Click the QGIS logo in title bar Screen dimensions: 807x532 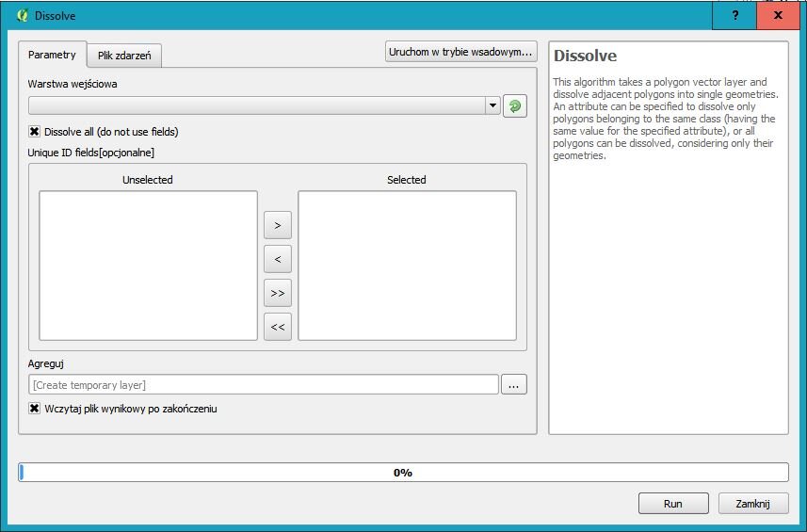click(23, 16)
